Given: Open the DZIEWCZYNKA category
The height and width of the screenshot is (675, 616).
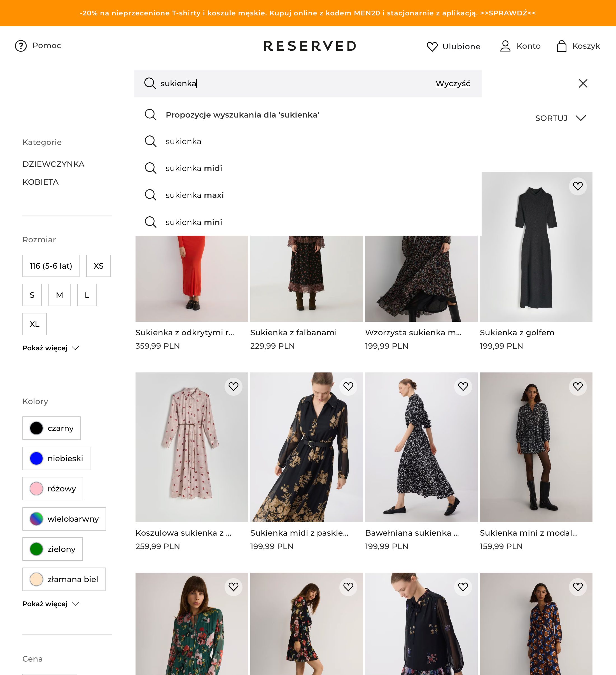Looking at the screenshot, I should coord(53,164).
